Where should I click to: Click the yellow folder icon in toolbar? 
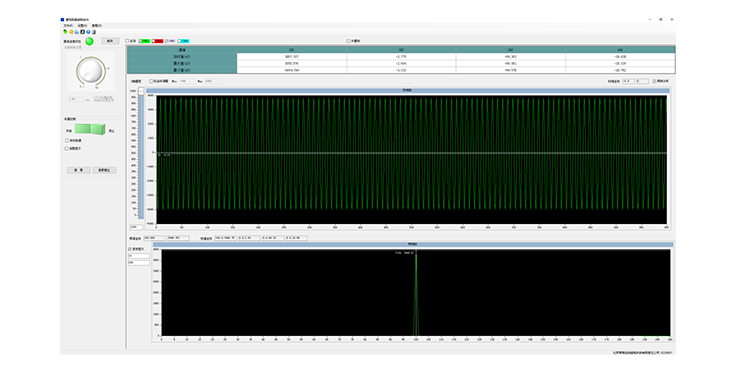pyautogui.click(x=71, y=32)
